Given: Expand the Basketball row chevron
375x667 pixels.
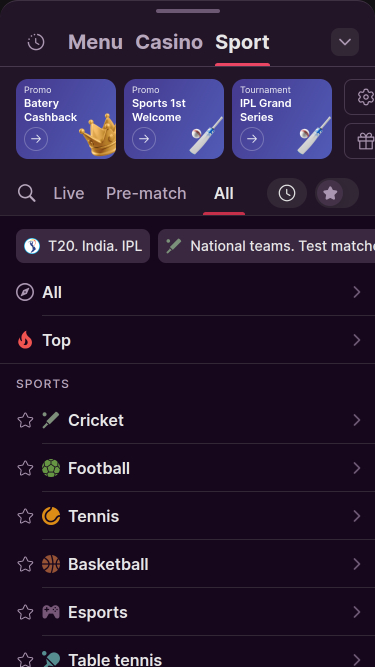Looking at the screenshot, I should tap(357, 564).
